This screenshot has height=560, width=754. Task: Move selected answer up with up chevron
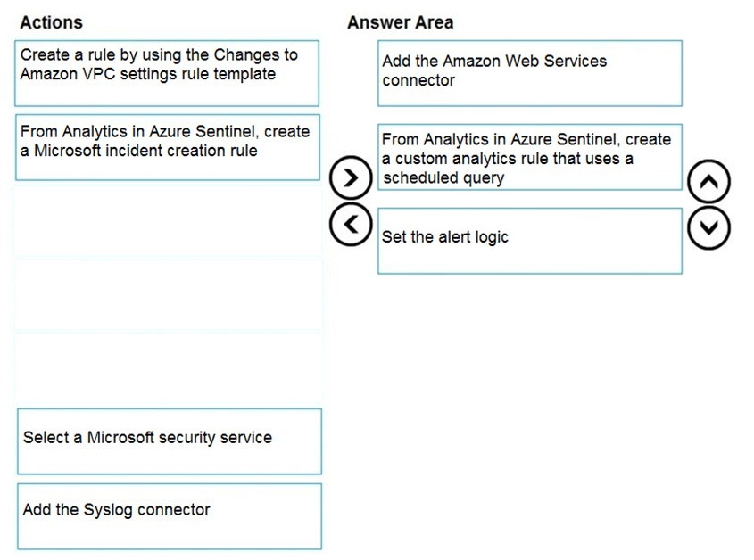[708, 182]
